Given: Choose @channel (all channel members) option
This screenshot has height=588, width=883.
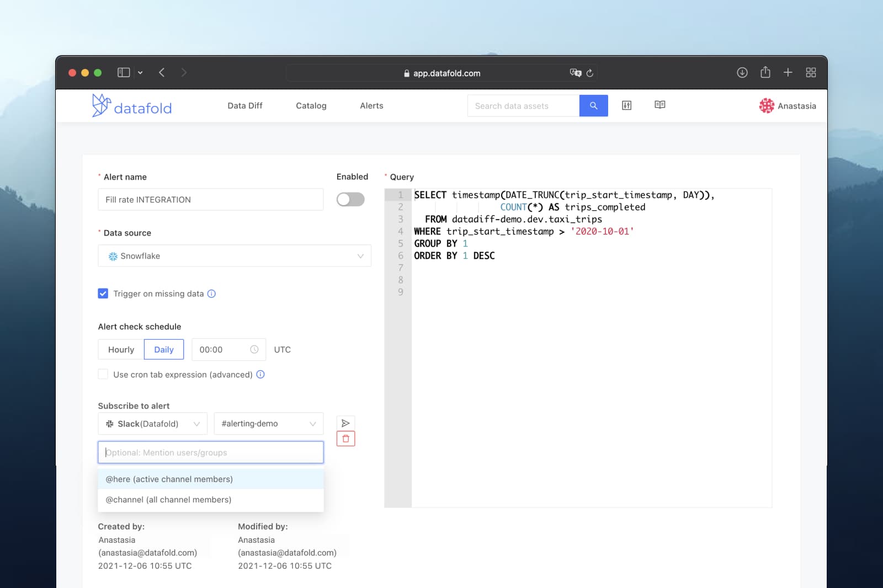Looking at the screenshot, I should coord(211,499).
